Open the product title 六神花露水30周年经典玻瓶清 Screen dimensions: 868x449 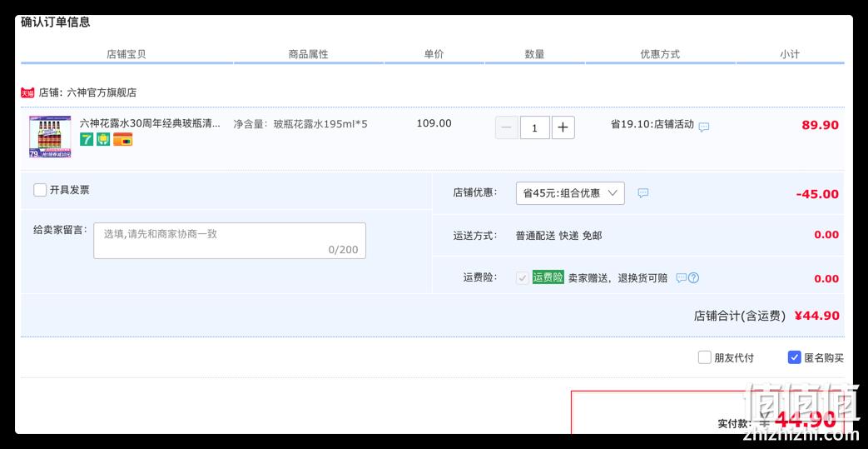pyautogui.click(x=150, y=123)
